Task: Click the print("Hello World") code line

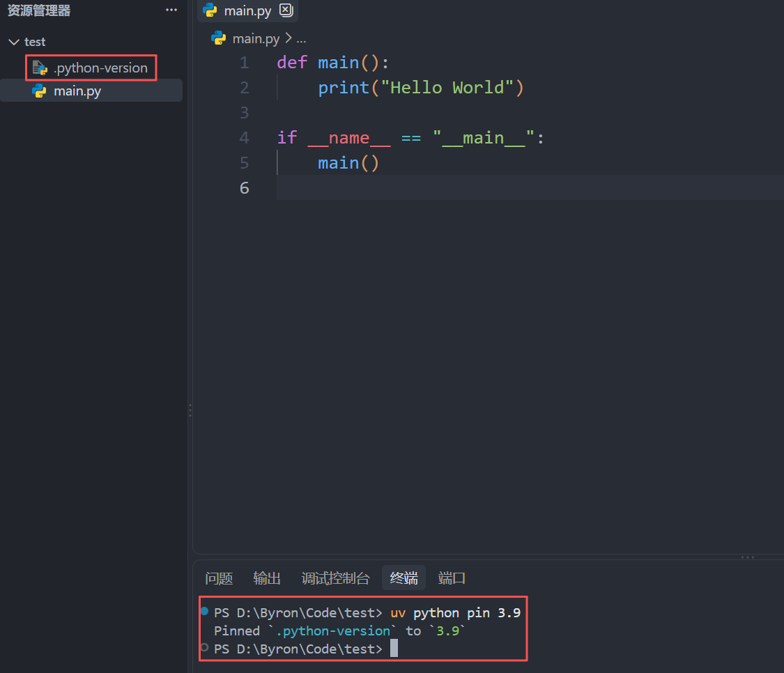Action: [421, 88]
